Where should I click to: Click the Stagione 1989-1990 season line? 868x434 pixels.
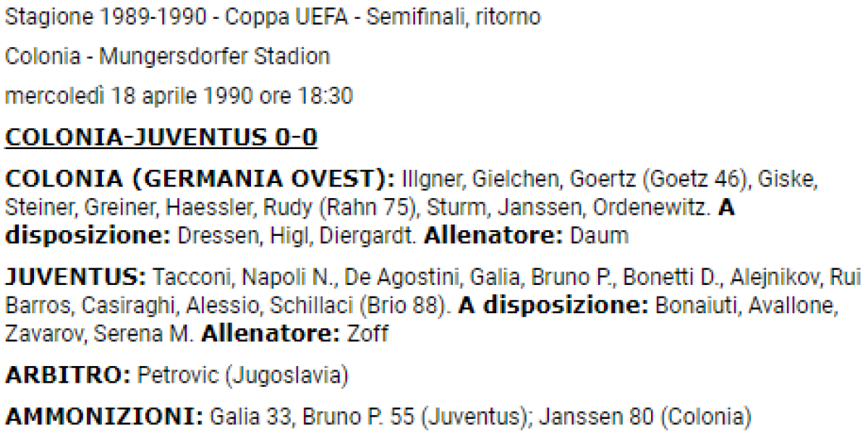pyautogui.click(x=108, y=17)
